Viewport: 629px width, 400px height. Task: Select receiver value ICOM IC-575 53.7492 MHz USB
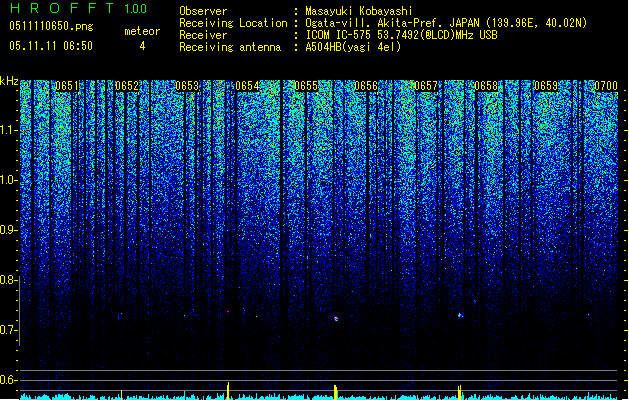pos(401,35)
